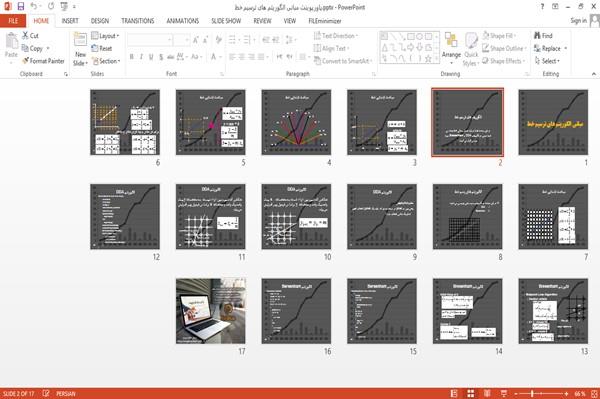Select slide 17 thumbnail with laptop photo

tap(211, 311)
